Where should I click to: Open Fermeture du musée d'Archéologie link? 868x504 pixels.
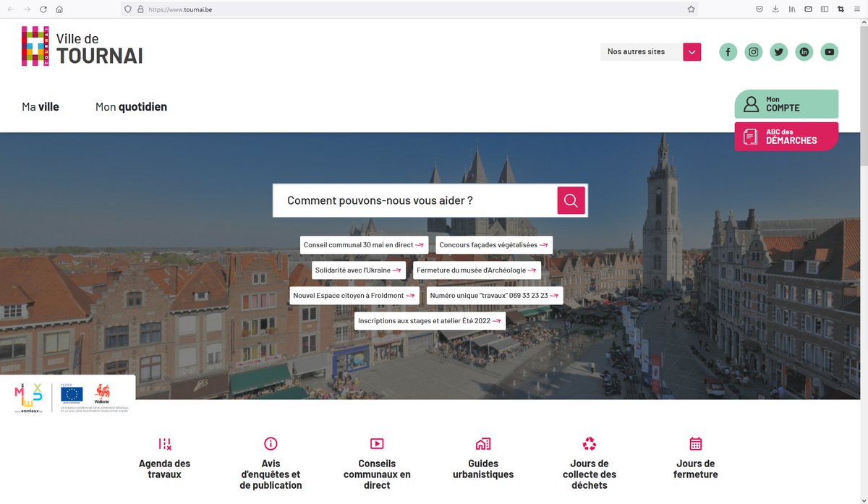point(477,270)
